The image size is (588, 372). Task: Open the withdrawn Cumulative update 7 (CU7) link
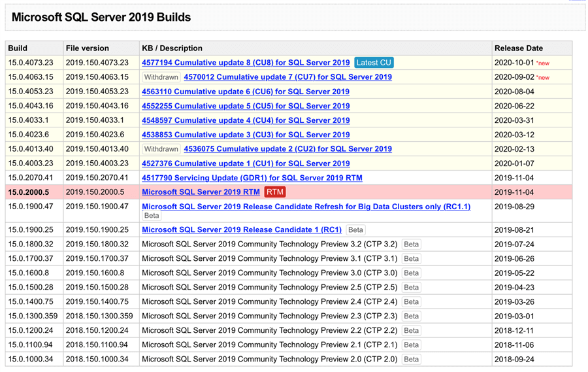(287, 77)
